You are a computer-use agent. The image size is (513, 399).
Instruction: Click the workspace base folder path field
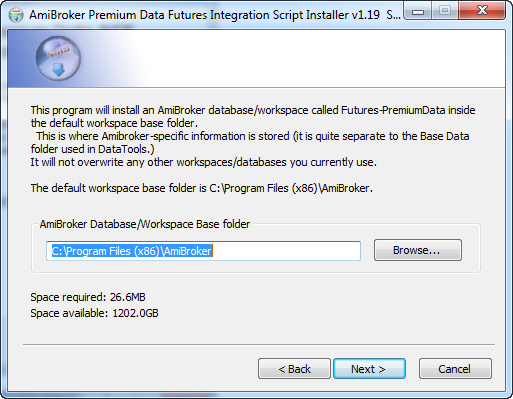click(x=203, y=251)
